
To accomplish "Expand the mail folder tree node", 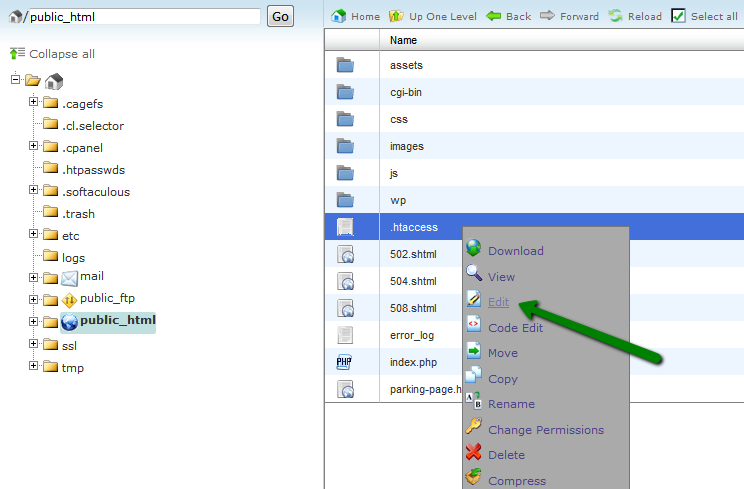I will click(33, 277).
